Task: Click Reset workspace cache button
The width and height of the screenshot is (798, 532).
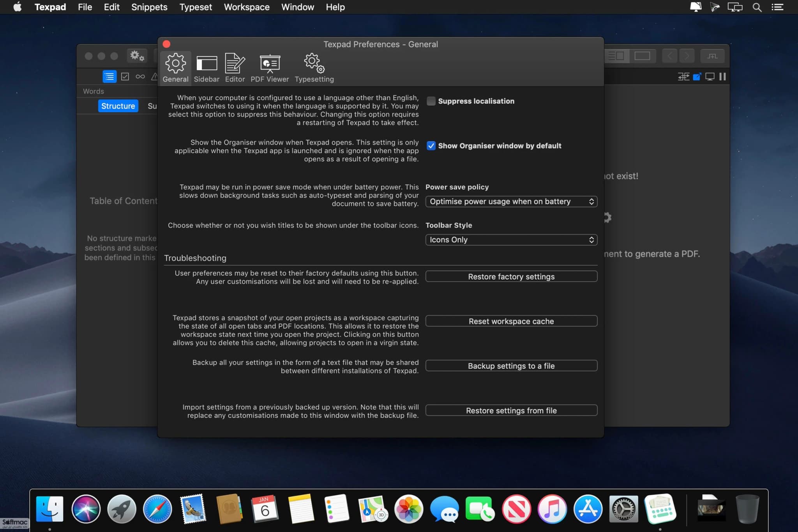Action: pyautogui.click(x=511, y=321)
